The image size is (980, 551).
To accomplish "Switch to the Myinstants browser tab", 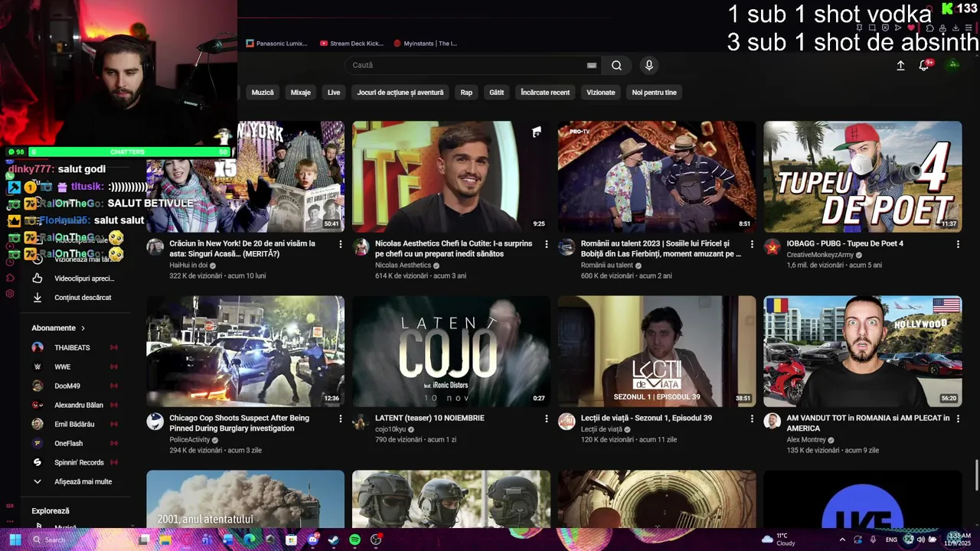I will click(x=426, y=44).
